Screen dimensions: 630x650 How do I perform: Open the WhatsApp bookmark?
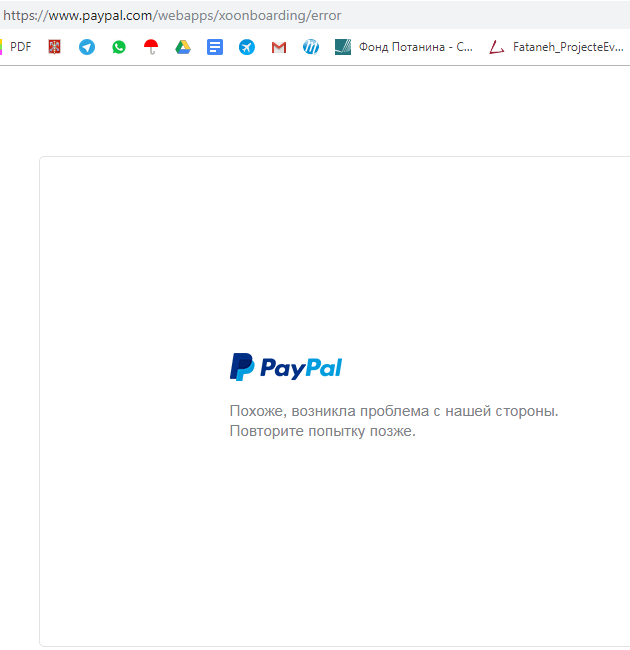[119, 47]
